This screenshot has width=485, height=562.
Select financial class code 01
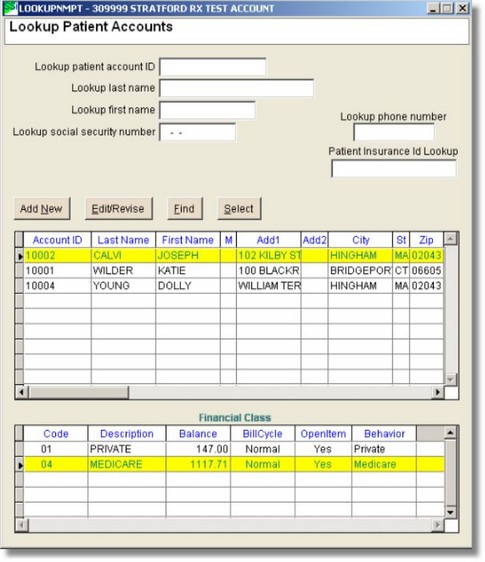click(x=56, y=449)
